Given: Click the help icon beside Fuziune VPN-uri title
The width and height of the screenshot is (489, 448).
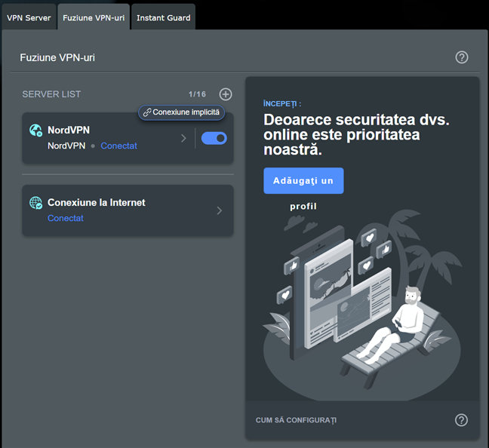Looking at the screenshot, I should 462,57.
